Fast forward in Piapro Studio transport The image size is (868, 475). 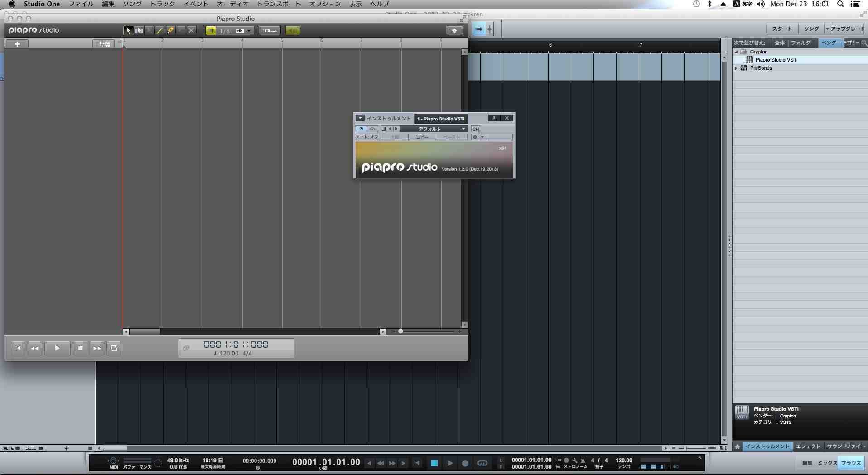click(x=97, y=348)
